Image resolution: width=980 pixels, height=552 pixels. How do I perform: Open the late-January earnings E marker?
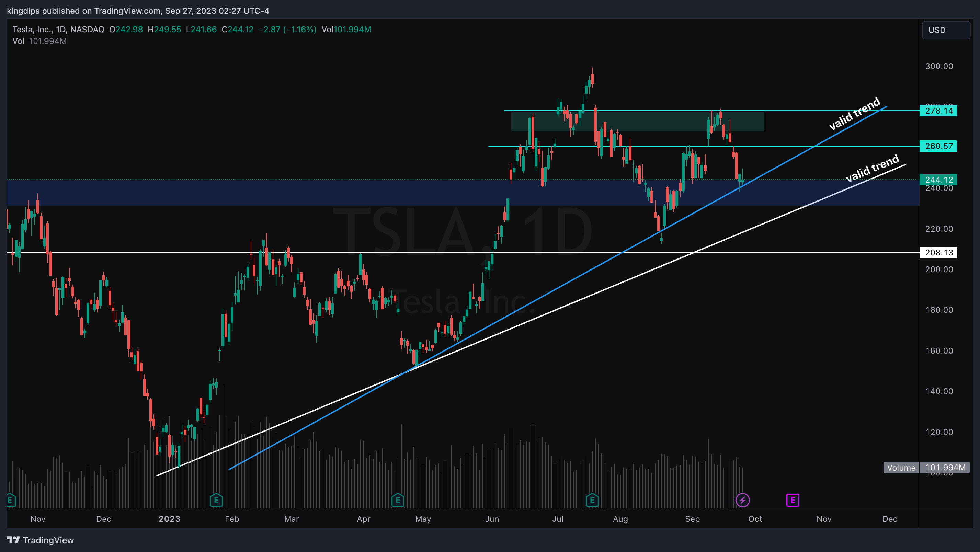(x=216, y=500)
